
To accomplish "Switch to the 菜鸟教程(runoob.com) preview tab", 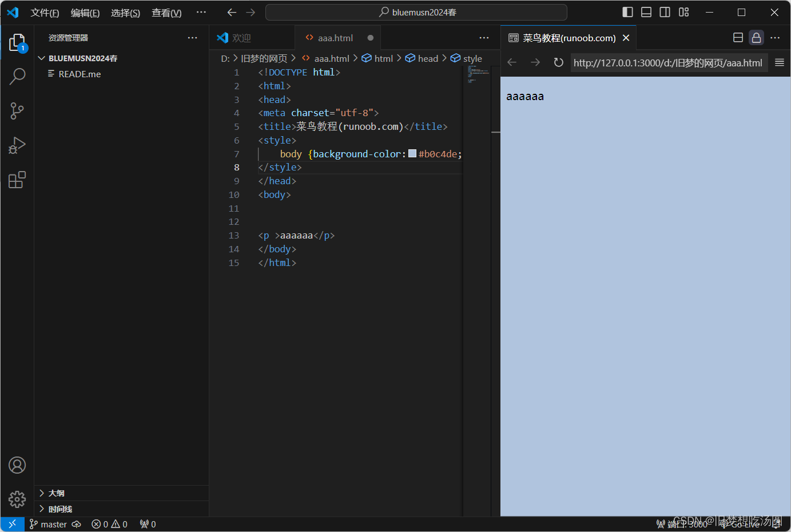I will 569,38.
